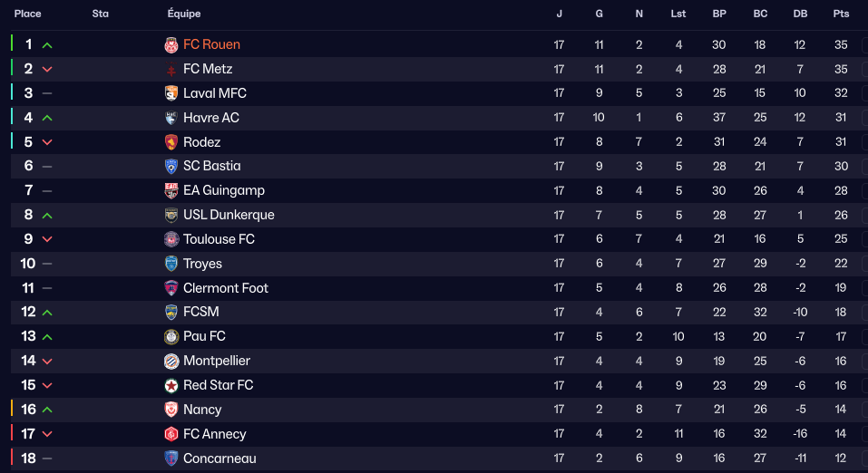Open the FC Annecy team link

215,434
